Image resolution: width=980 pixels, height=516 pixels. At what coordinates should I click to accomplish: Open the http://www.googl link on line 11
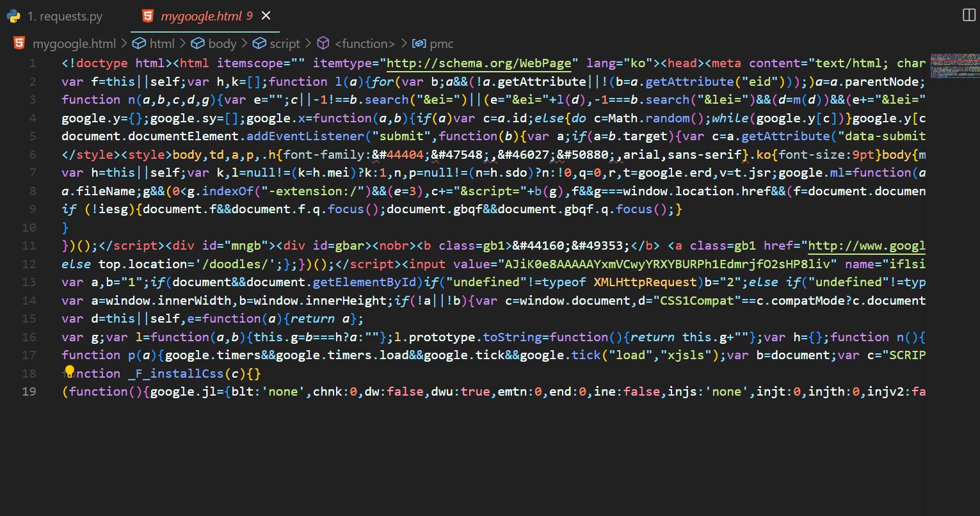(867, 246)
